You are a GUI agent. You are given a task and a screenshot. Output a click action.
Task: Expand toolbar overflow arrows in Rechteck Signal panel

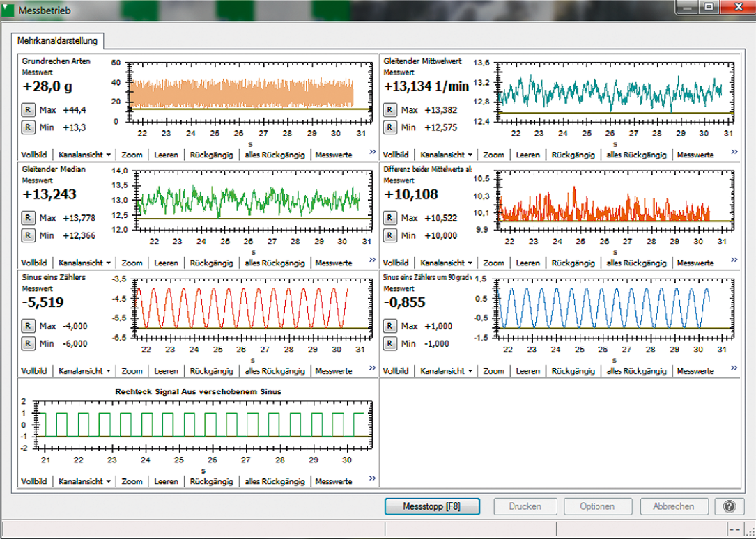[x=372, y=478]
